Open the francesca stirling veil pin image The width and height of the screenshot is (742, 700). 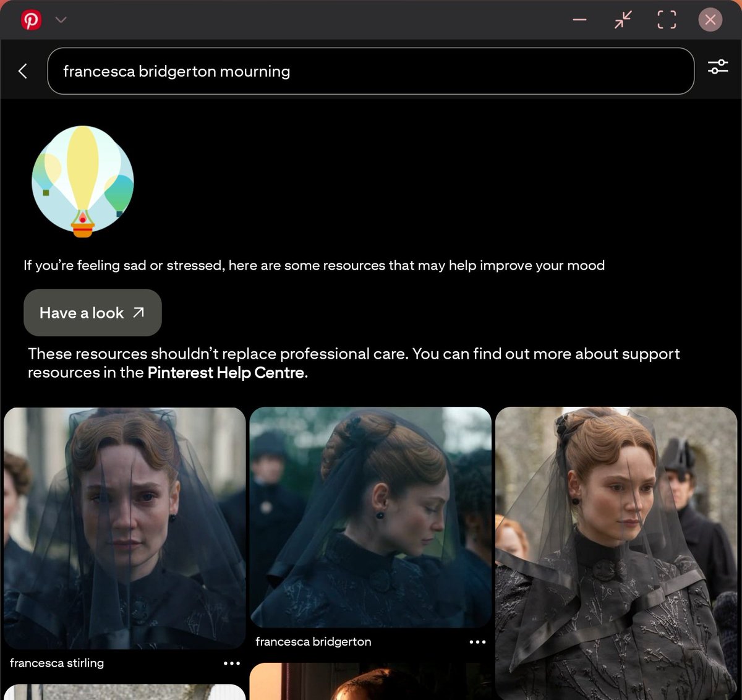(x=125, y=528)
